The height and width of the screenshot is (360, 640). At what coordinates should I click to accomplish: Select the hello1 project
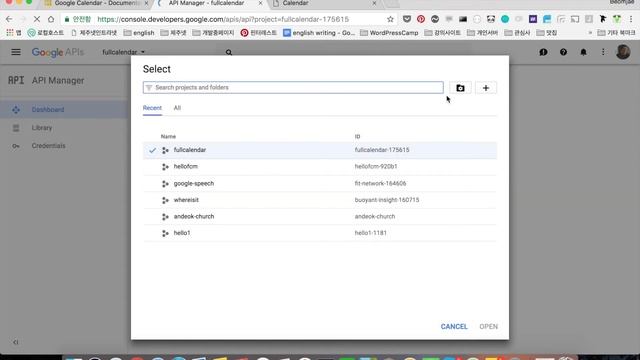pos(320,233)
